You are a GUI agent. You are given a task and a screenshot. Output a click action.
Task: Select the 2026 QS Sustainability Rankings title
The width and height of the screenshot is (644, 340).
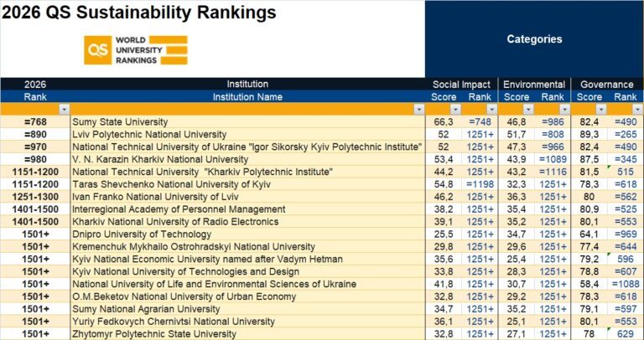[x=138, y=12]
